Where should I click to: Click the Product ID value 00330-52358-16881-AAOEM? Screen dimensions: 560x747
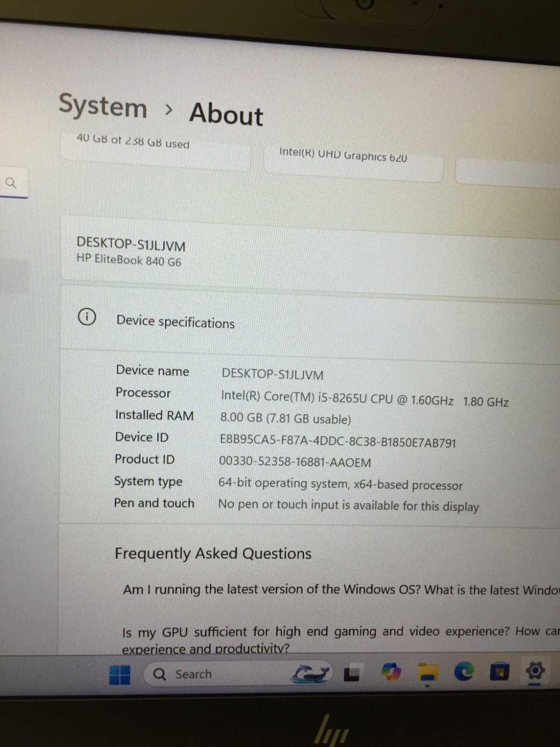pos(295,462)
